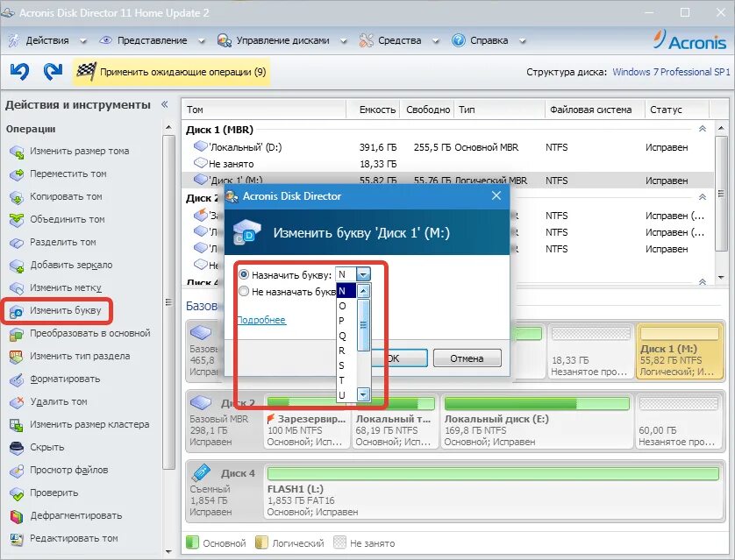Click the Копировать том icon
The image size is (735, 560).
point(17,197)
